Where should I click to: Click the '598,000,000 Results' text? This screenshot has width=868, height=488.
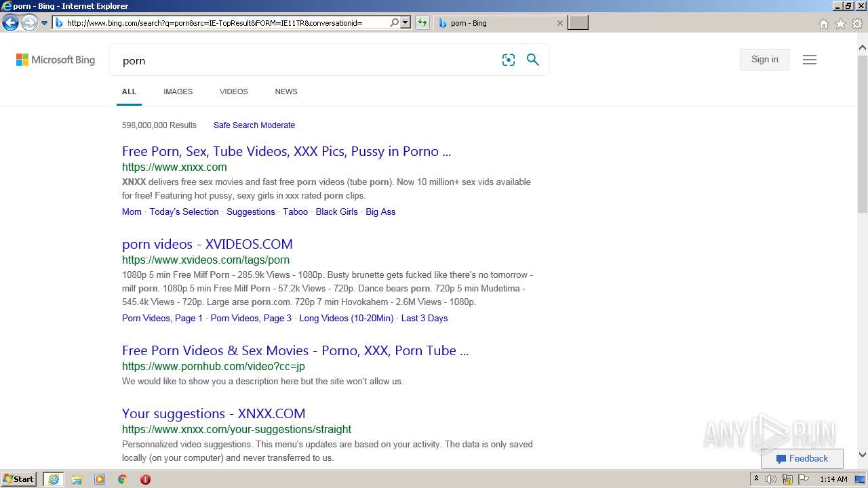(x=159, y=125)
